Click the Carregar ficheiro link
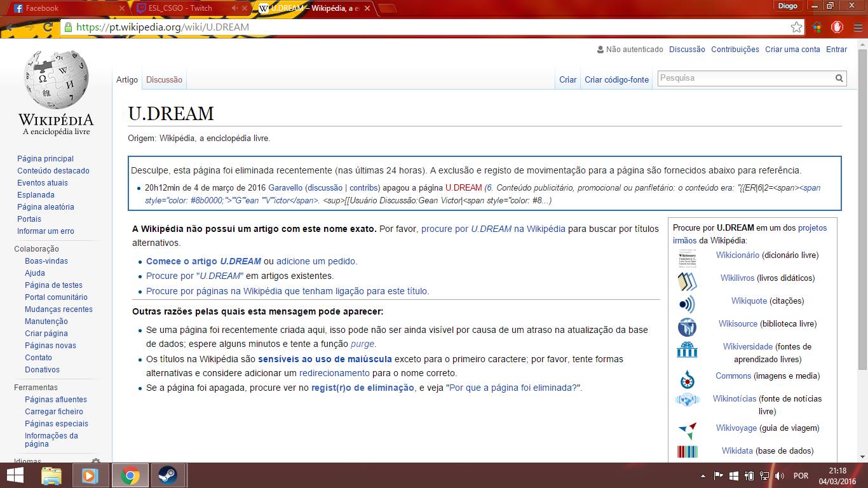The width and height of the screenshot is (868, 488). tap(54, 412)
